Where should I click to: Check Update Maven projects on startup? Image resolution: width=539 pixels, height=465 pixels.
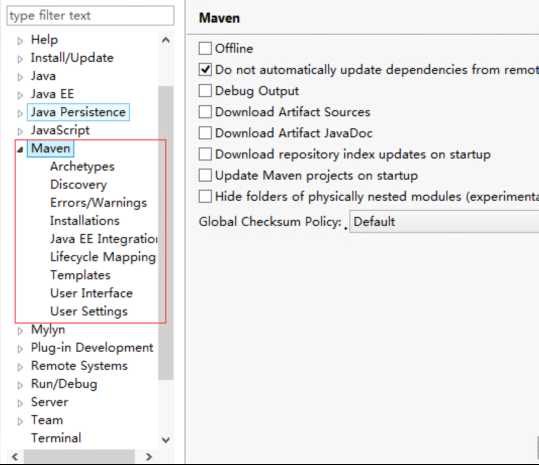[205, 176]
